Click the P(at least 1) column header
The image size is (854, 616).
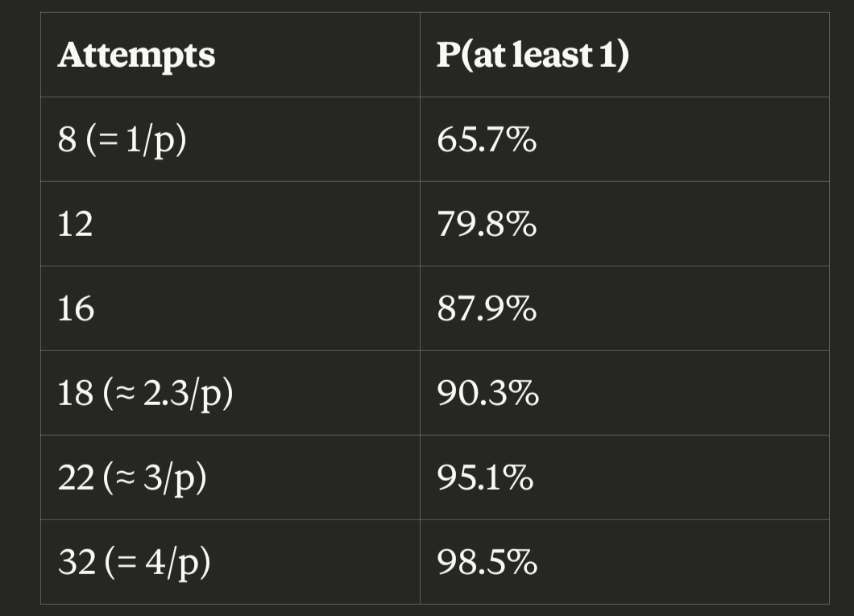624,55
